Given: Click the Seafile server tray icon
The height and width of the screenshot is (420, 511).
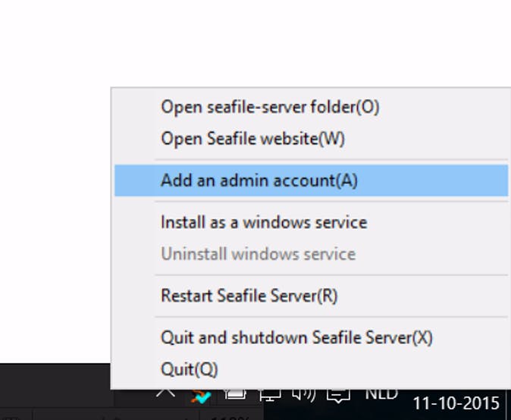Looking at the screenshot, I should pos(200,395).
